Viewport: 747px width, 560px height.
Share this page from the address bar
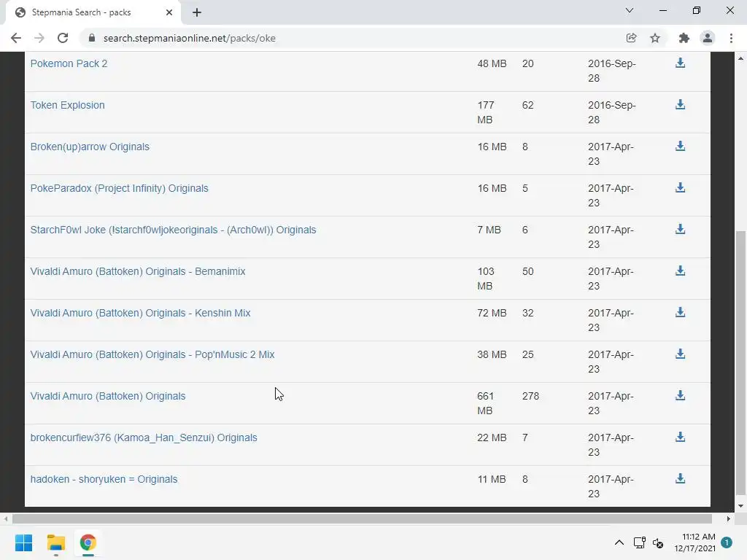coord(631,38)
